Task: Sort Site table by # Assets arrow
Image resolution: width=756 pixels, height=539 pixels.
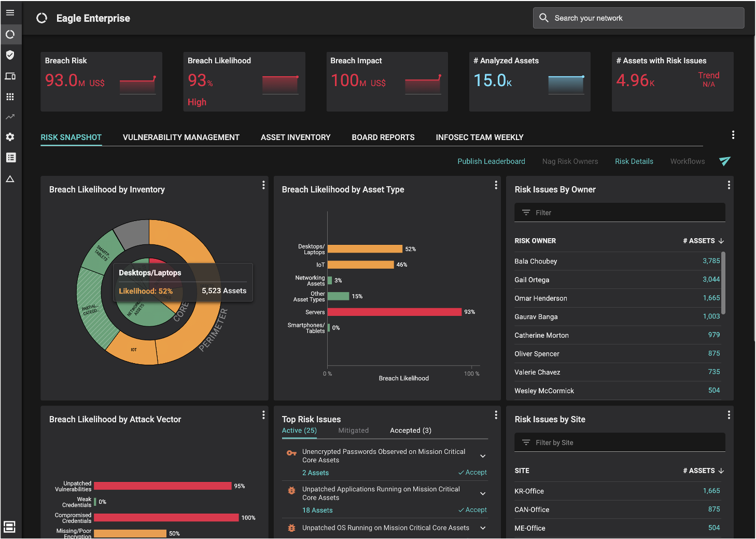Action: 721,471
